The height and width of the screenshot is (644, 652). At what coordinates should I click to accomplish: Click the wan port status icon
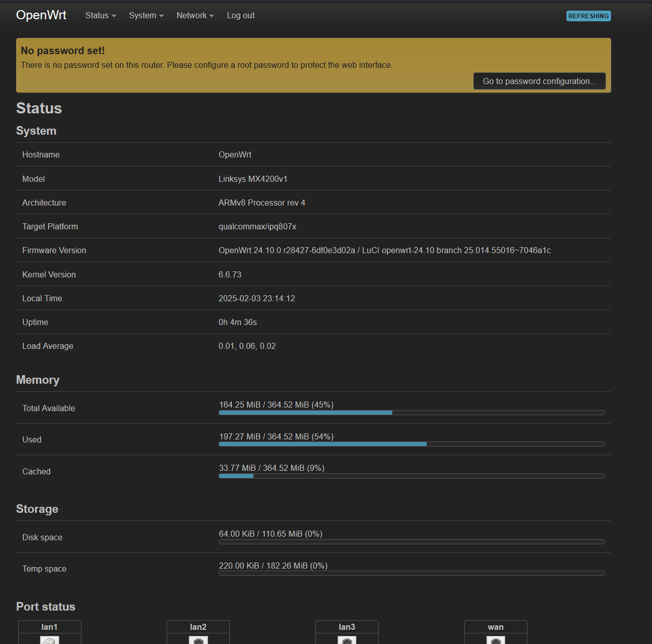point(496,640)
